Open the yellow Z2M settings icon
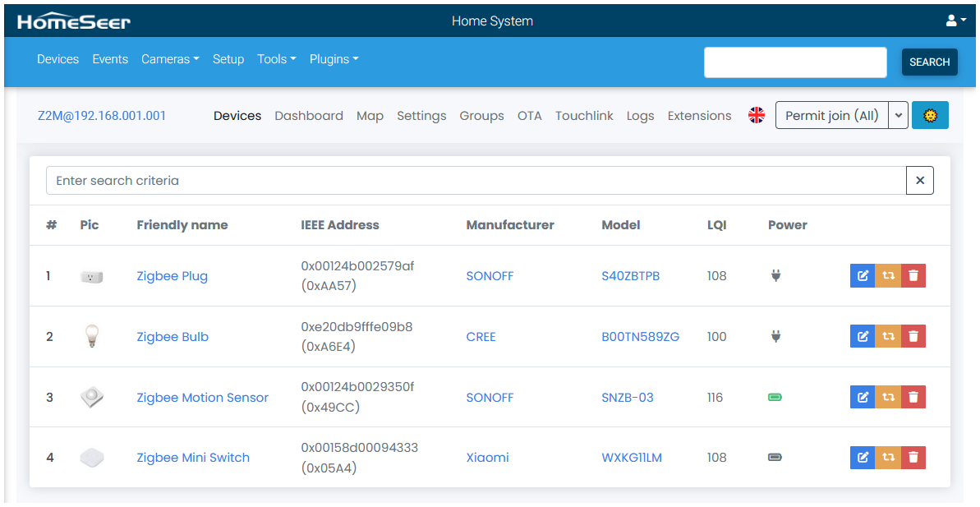The image size is (980, 507). tap(930, 115)
